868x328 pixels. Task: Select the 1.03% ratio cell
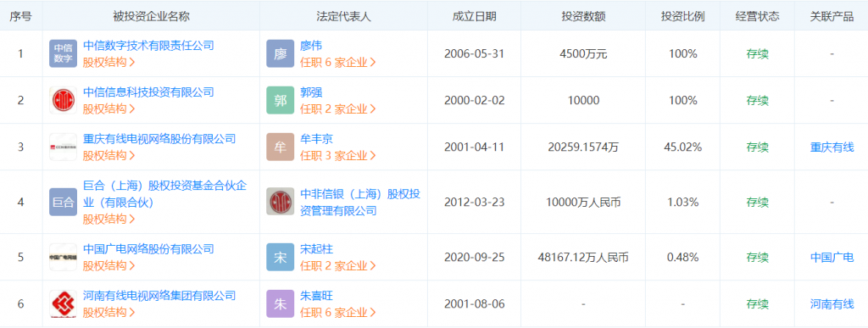682,203
